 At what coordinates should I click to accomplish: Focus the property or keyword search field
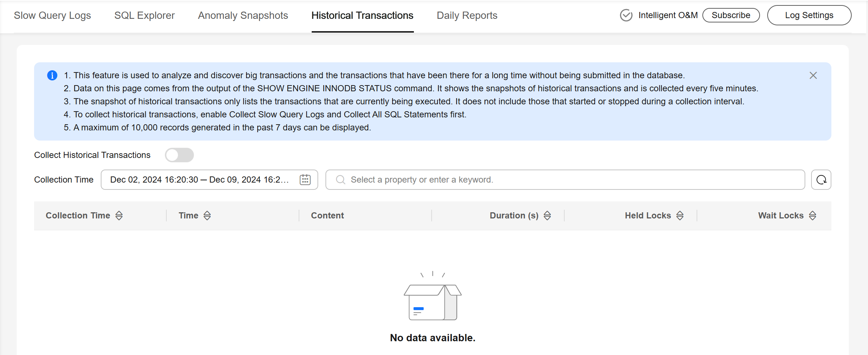pos(565,180)
